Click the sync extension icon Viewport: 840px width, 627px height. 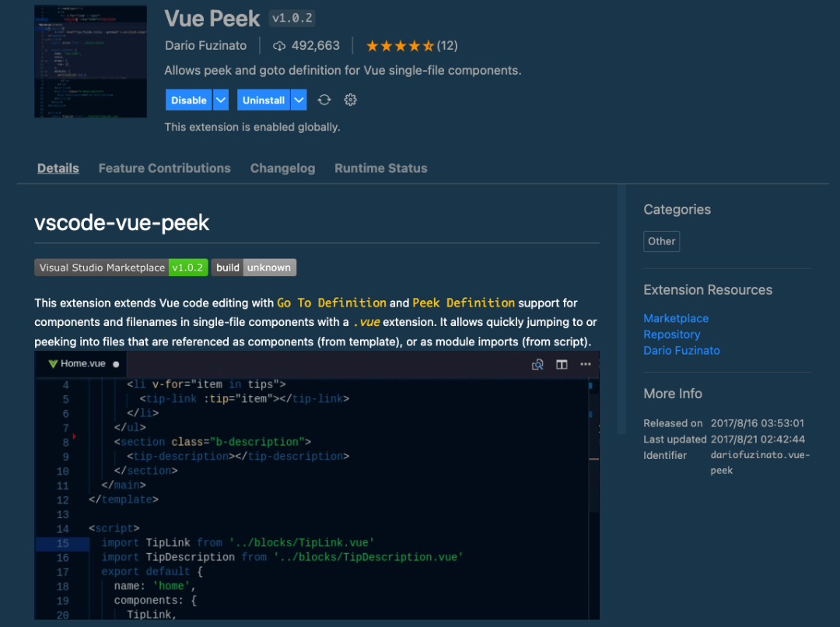(324, 100)
